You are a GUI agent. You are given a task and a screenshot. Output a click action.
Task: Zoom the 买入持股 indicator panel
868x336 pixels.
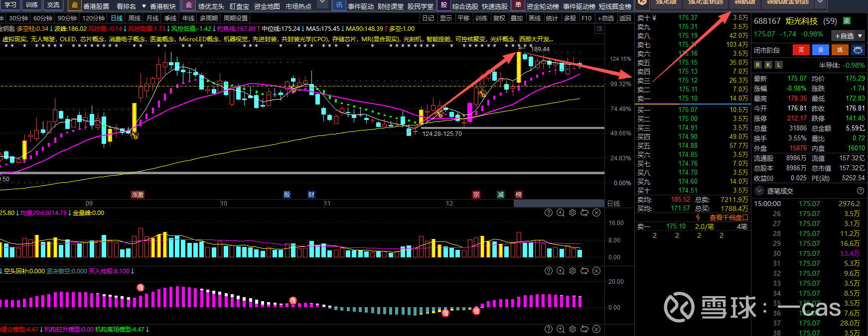point(561,271)
